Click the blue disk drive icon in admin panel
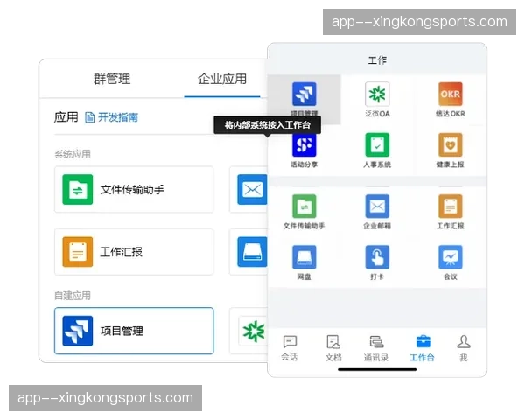 click(x=252, y=252)
